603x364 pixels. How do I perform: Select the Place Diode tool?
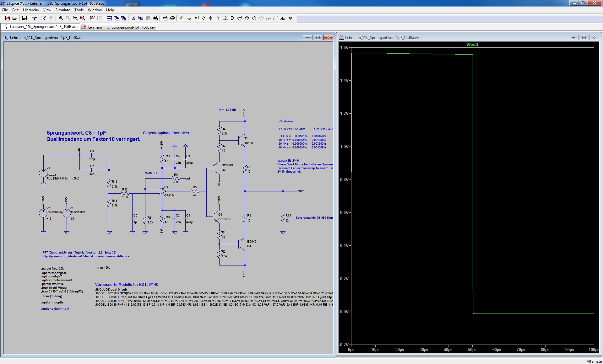click(225, 18)
